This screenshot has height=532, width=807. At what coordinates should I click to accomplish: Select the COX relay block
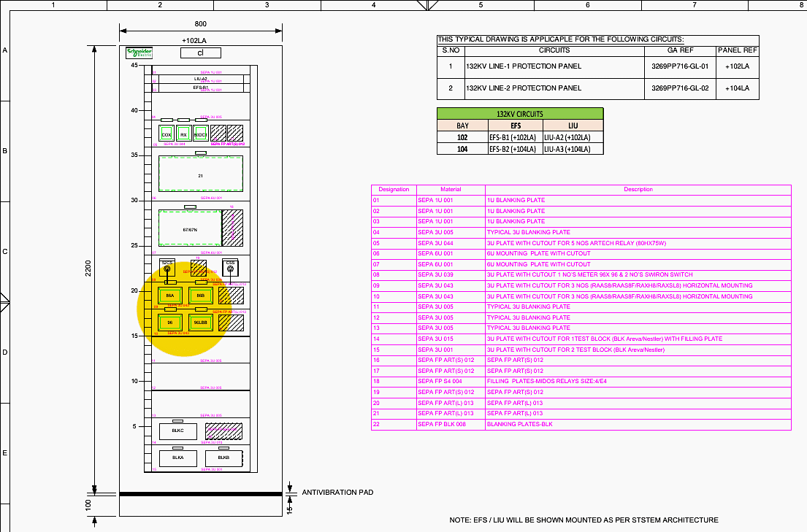point(167,134)
